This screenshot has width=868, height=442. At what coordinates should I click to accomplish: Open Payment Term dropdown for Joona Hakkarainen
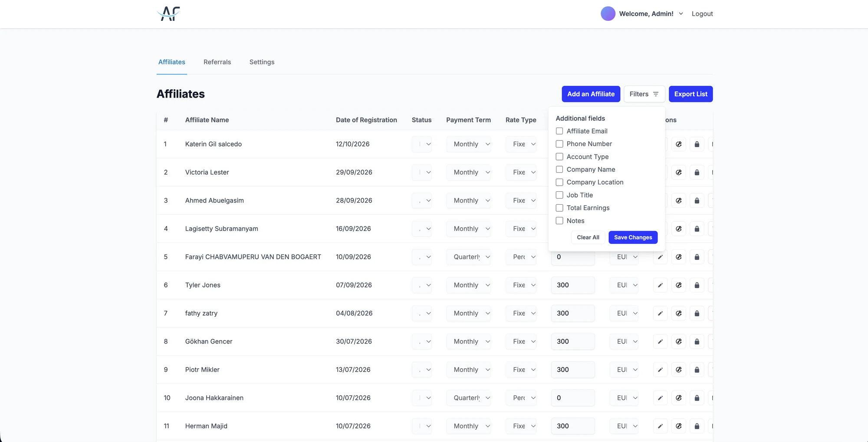point(468,398)
